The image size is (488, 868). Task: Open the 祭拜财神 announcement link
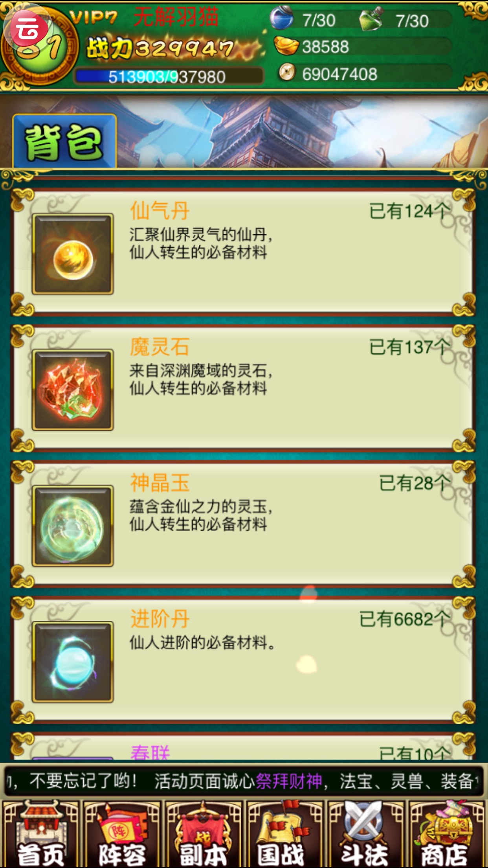[289, 781]
